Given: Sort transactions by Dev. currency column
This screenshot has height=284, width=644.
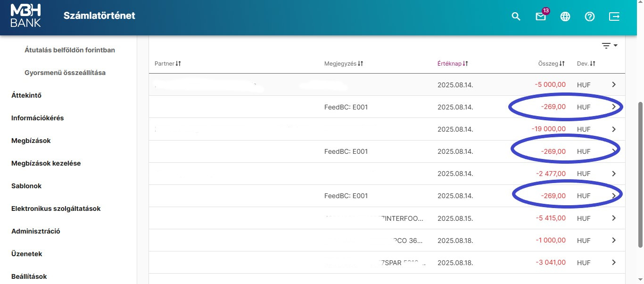Looking at the screenshot, I should click(586, 63).
